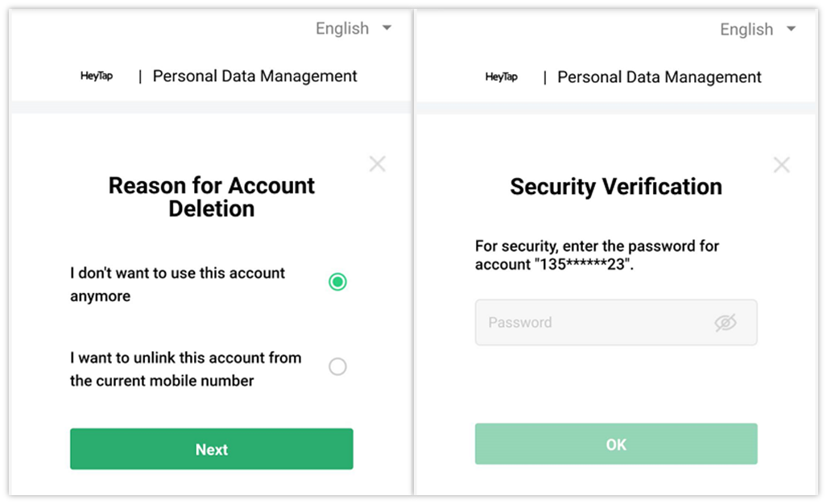Open the English language selector in right panel
Viewport: 827px width, 504px height.
746,30
